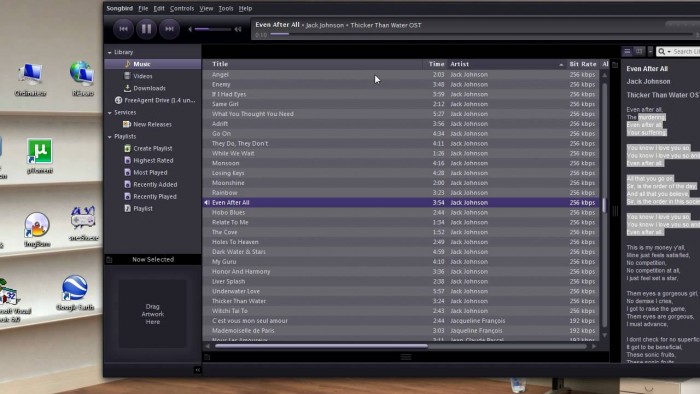Screen dimensions: 700x394
Task: Open the File menu
Action: click(143, 8)
